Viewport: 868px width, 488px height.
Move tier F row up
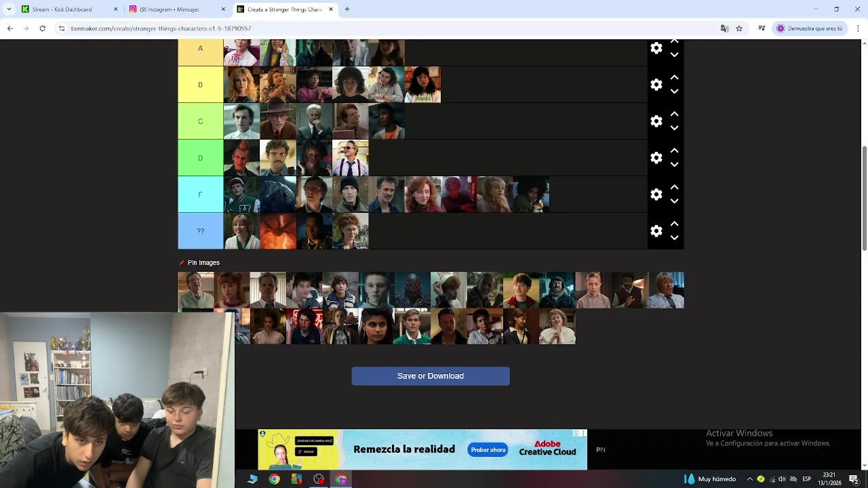674,188
